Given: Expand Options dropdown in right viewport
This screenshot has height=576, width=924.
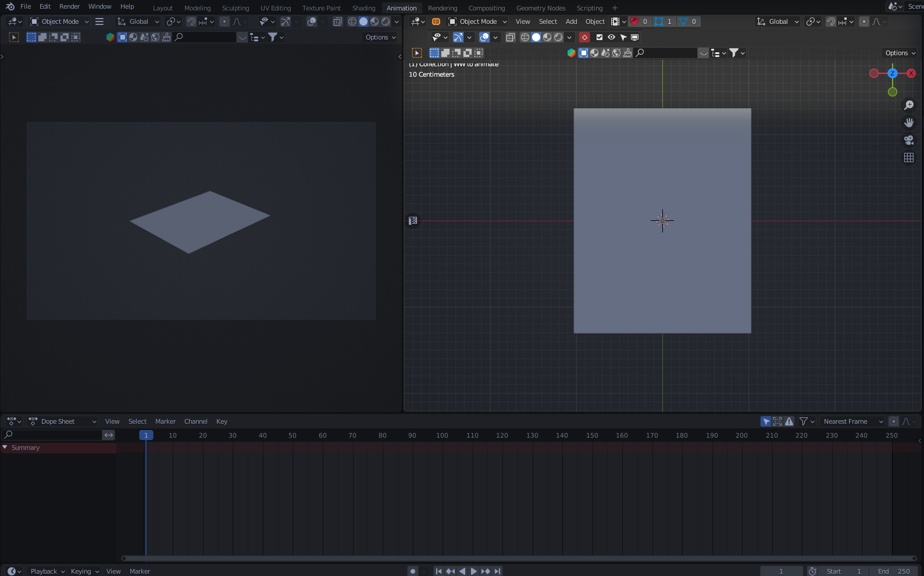Looking at the screenshot, I should click(900, 53).
